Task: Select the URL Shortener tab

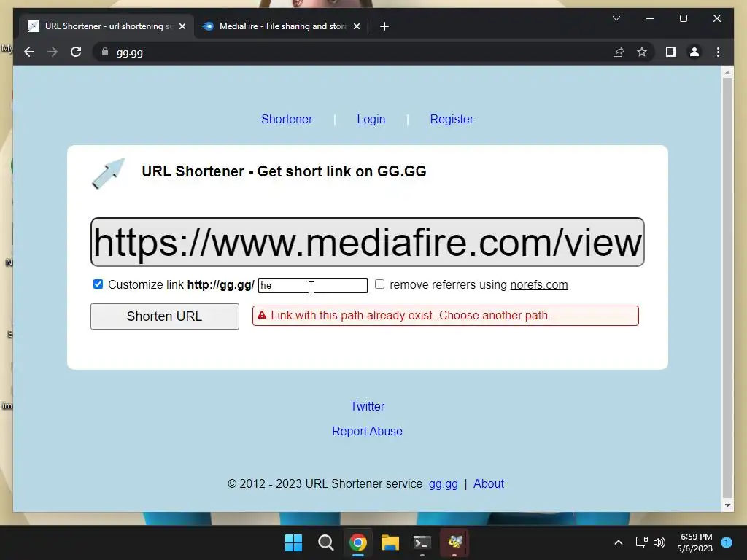Action: pos(106,26)
